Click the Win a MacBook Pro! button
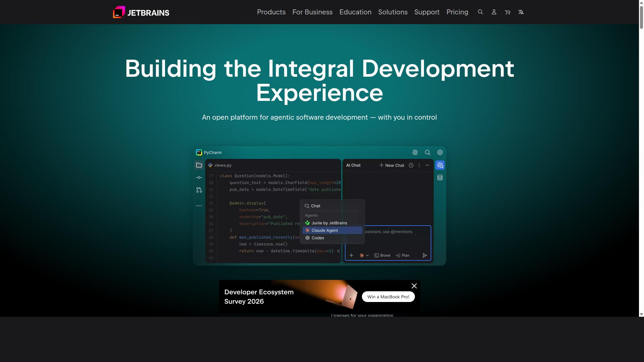Image resolution: width=644 pixels, height=362 pixels. coord(388,297)
